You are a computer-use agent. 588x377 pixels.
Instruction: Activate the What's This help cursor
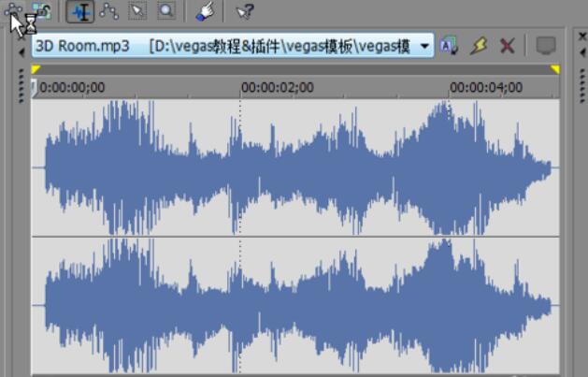245,11
